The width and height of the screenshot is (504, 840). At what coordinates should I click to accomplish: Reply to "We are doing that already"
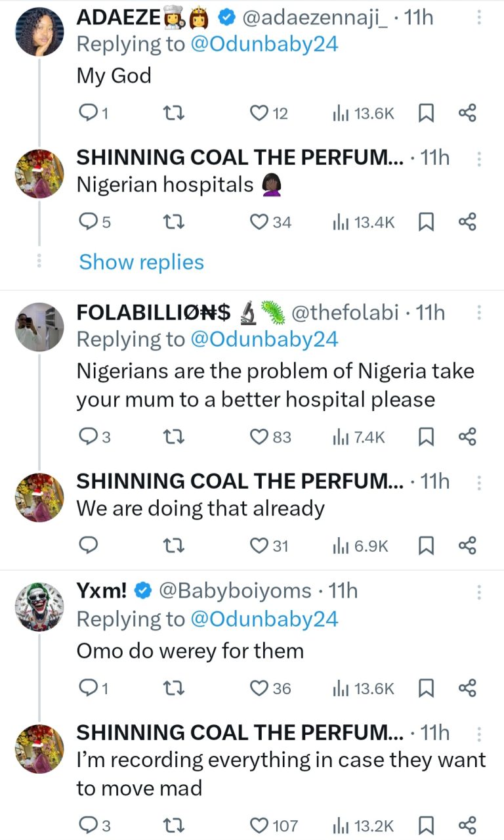87,545
